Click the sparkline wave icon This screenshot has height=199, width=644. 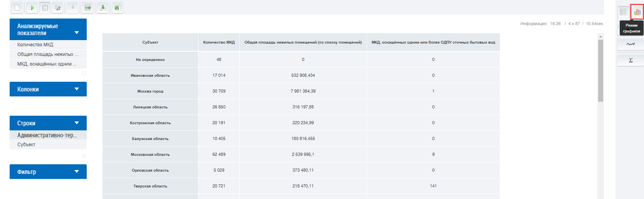click(x=631, y=44)
